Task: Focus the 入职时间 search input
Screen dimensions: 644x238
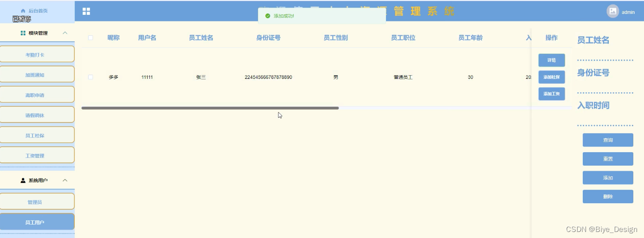Action: [x=605, y=120]
